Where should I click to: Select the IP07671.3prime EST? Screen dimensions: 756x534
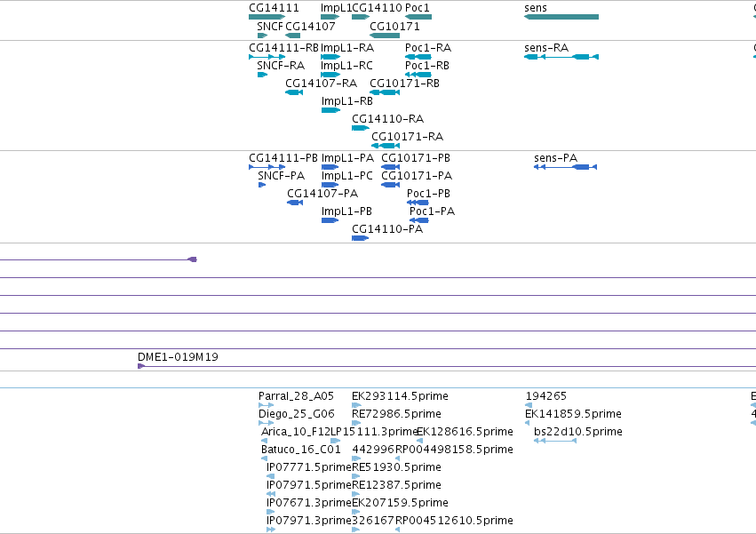(270, 512)
